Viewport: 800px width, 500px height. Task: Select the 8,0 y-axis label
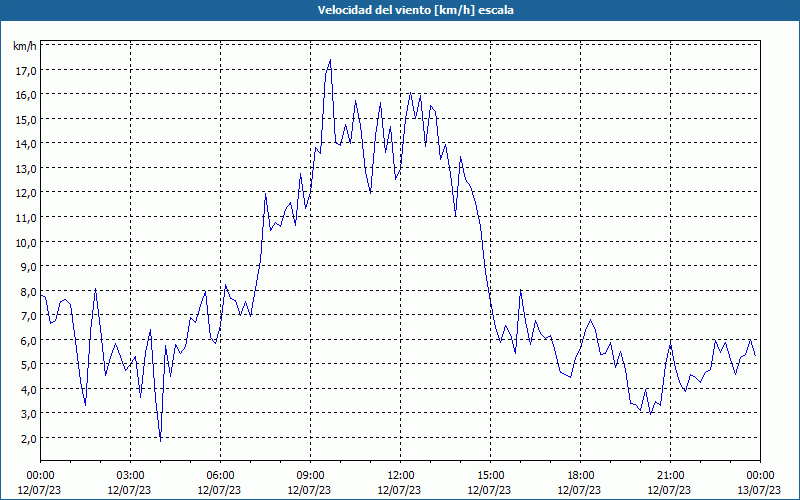pos(28,292)
